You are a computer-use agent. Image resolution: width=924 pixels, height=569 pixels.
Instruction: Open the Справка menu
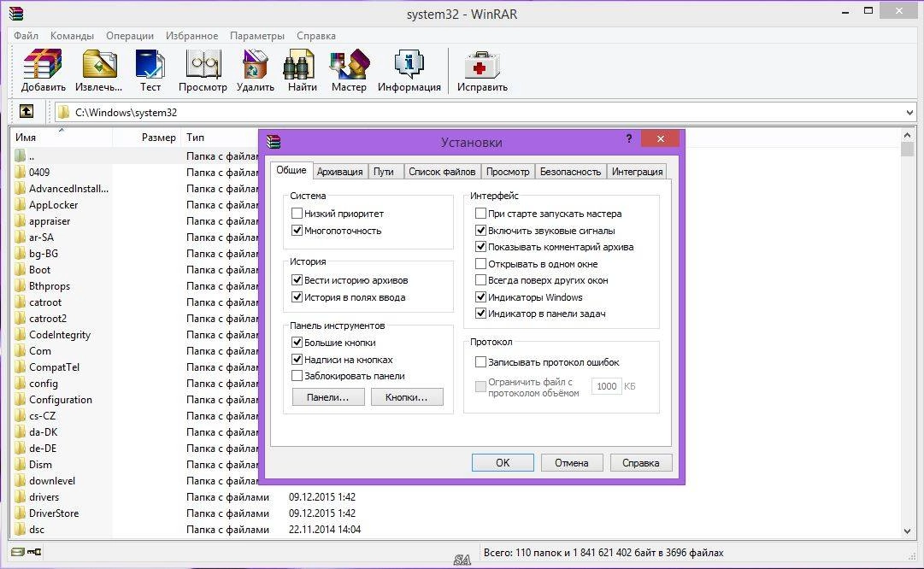point(316,35)
